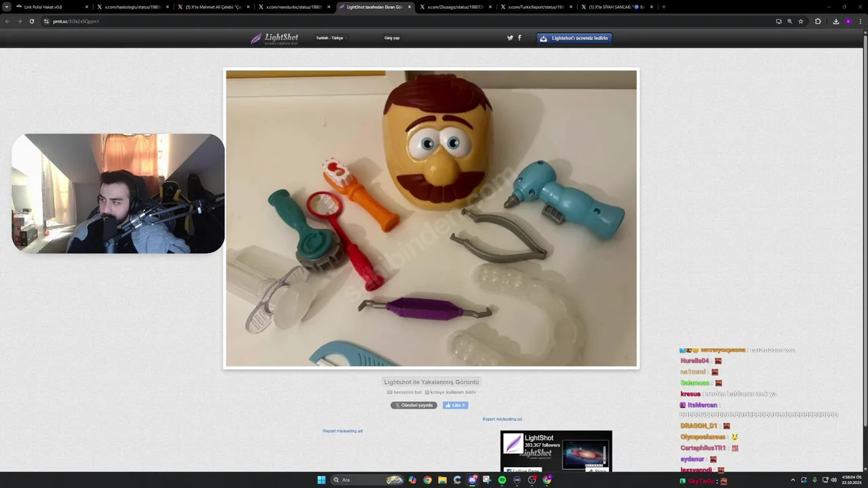This screenshot has width=868, height=488.
Task: Click the volume speaker icon in tray
Action: pos(833,480)
